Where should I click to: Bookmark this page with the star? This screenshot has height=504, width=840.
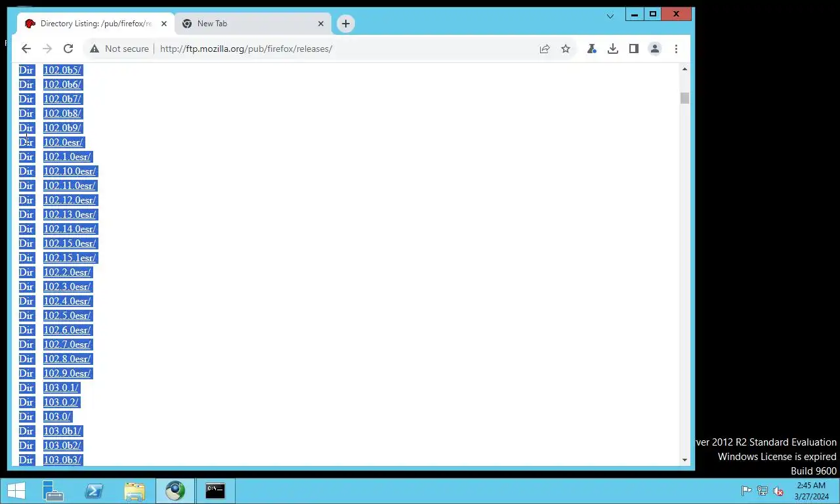tap(566, 49)
